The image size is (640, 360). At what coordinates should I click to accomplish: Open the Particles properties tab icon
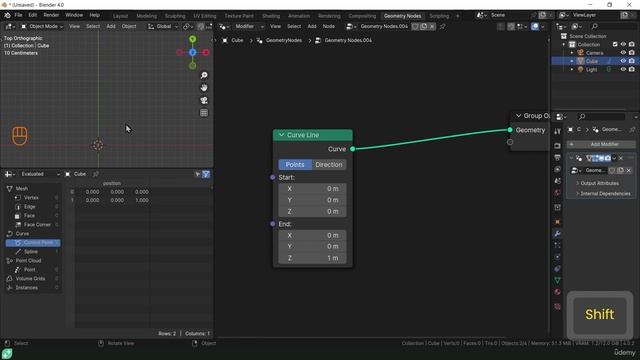pyautogui.click(x=558, y=245)
